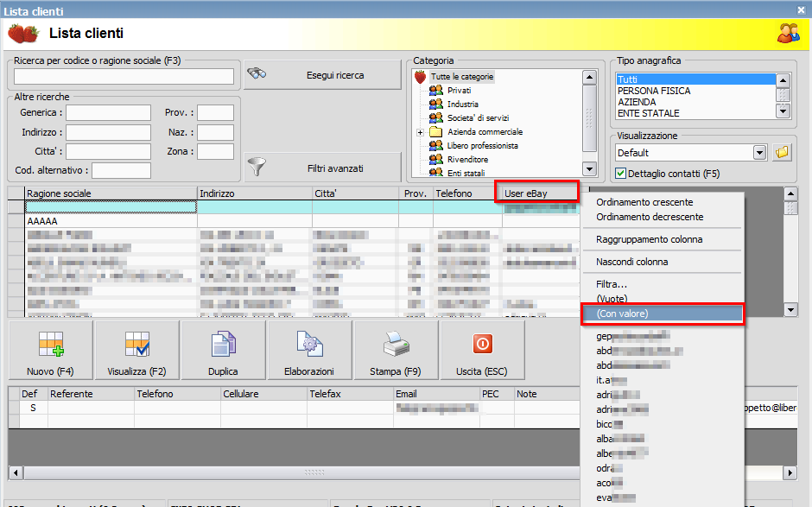Screen dimensions: 812x507
Task: Open the Elaborazioni button
Action: click(x=309, y=351)
